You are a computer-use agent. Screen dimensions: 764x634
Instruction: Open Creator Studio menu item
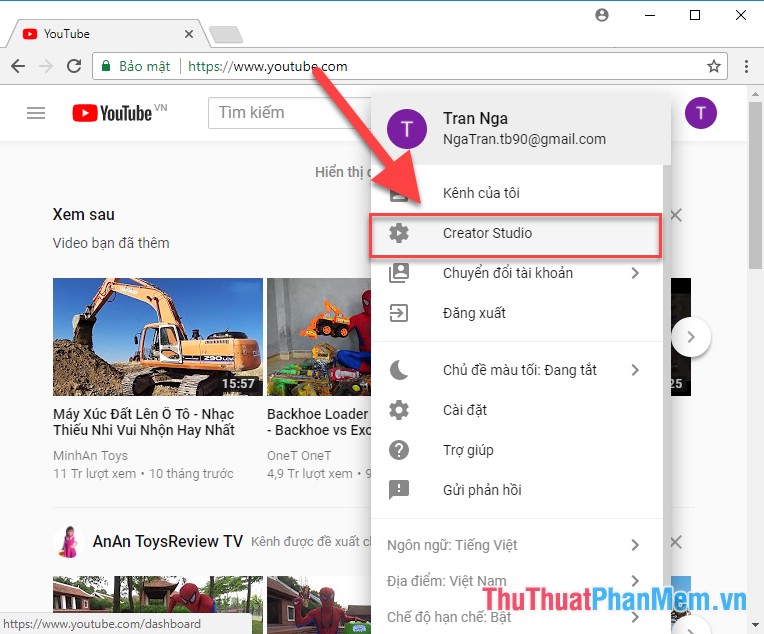[516, 235]
